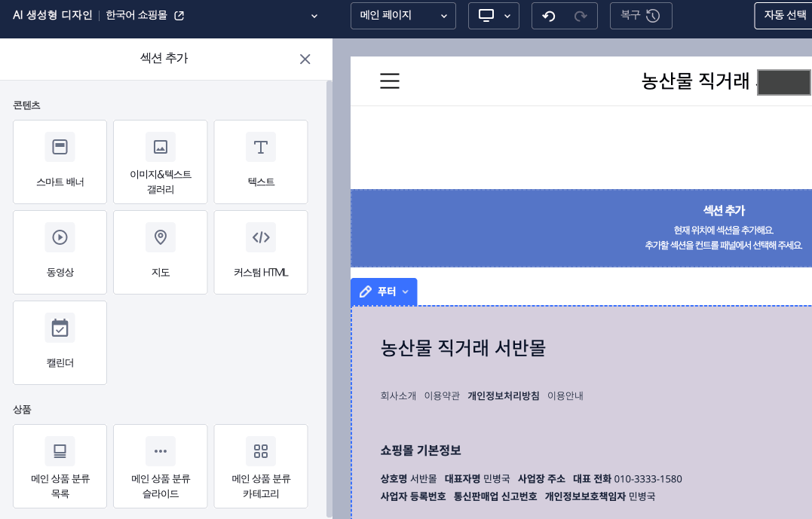Add a 캘린더 section
Viewport: 812px width, 519px height.
coord(60,342)
